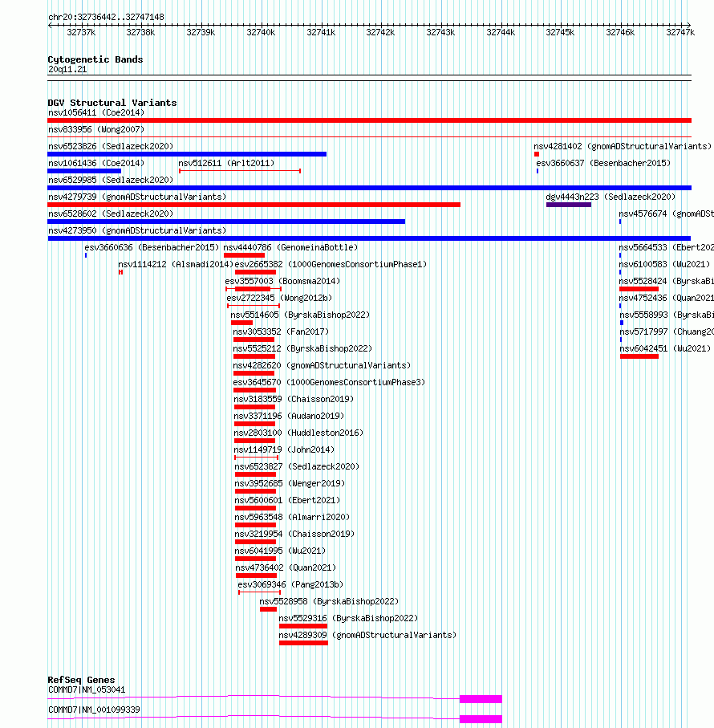This screenshot has width=714, height=728.
Task: Click nsv5963548 (Almarri2020) label
Action: [x=292, y=517]
